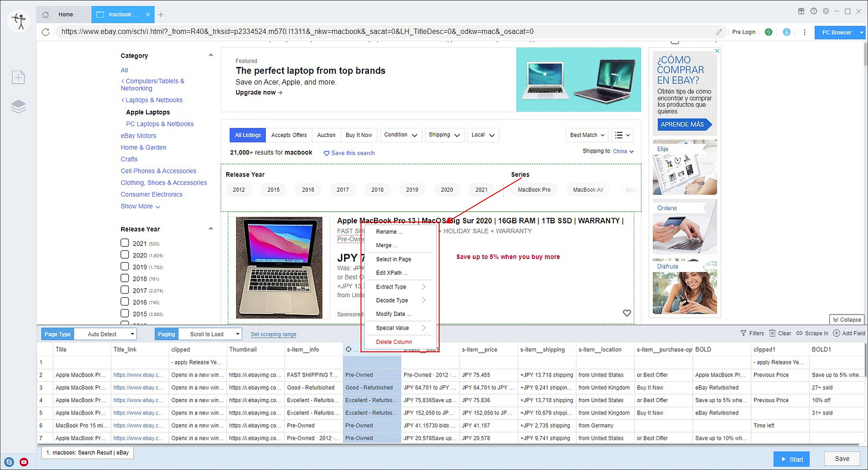Check the 2015 release year checkbox

[125, 313]
